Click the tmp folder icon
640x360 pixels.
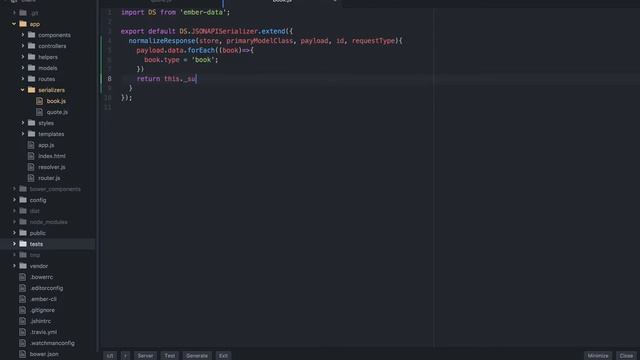[x=23, y=255]
